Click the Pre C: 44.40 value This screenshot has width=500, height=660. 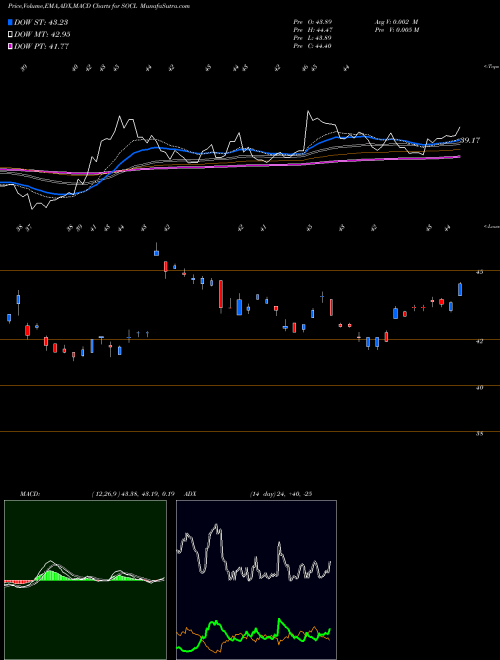313,46
